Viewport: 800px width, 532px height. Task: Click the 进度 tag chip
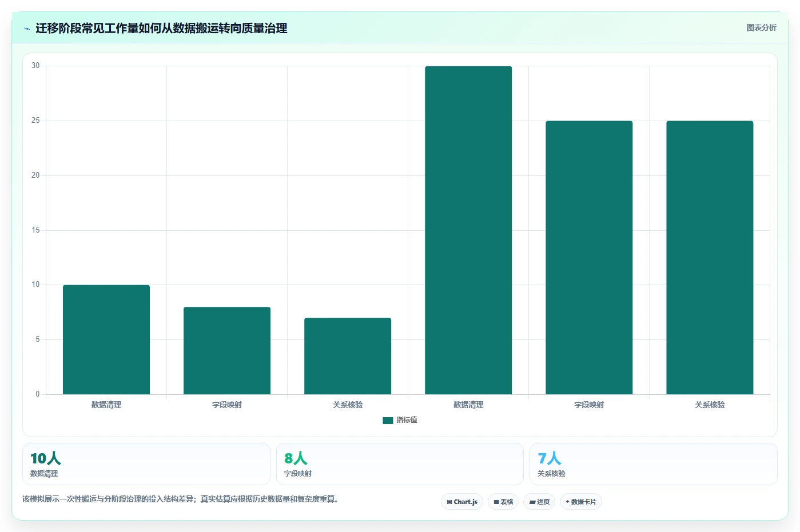pos(539,502)
